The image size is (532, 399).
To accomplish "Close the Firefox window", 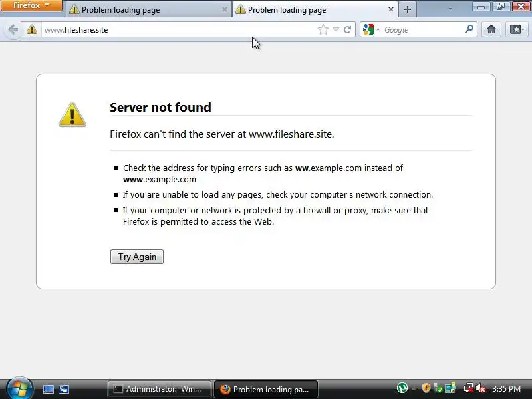I will tap(521, 7).
